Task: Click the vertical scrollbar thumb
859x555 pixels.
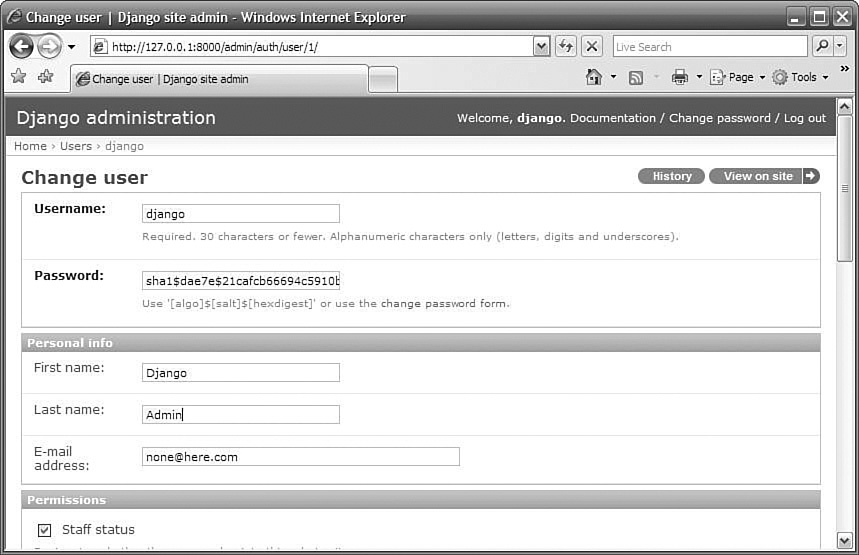Action: click(x=844, y=189)
